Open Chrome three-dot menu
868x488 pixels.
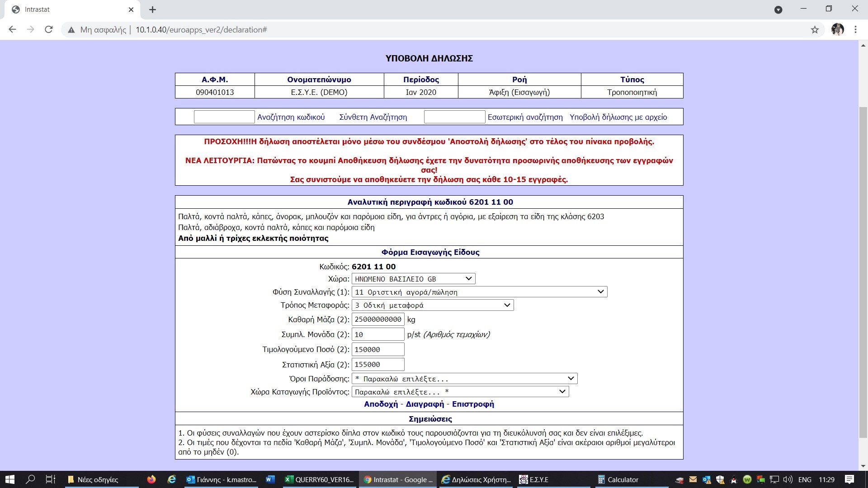855,30
